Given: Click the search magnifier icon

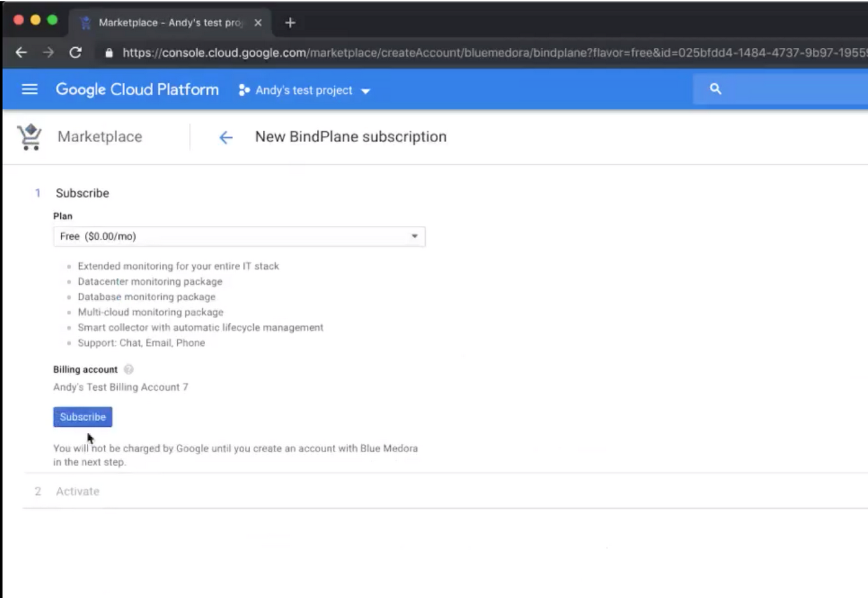Looking at the screenshot, I should [715, 89].
